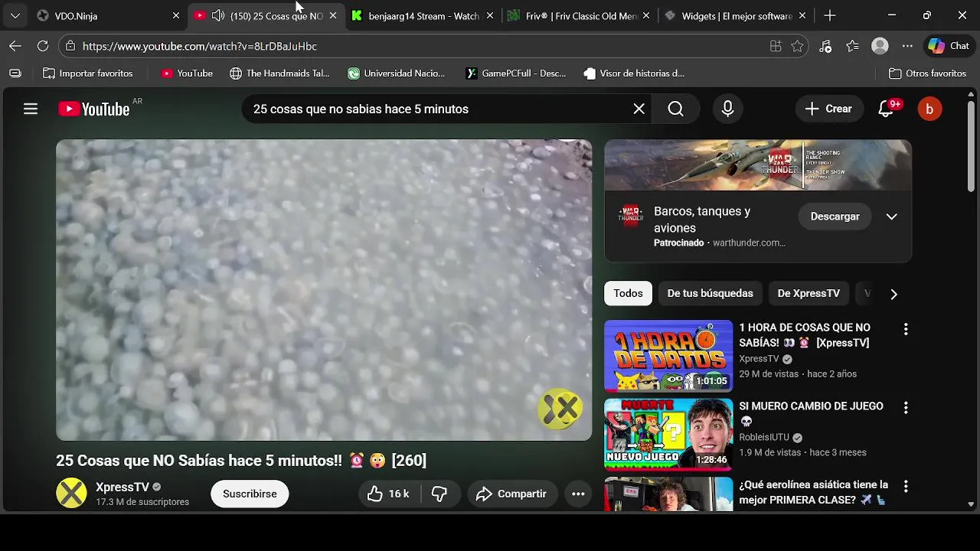Open the Crear upload menu
Screen dimensions: 980x551
point(829,109)
